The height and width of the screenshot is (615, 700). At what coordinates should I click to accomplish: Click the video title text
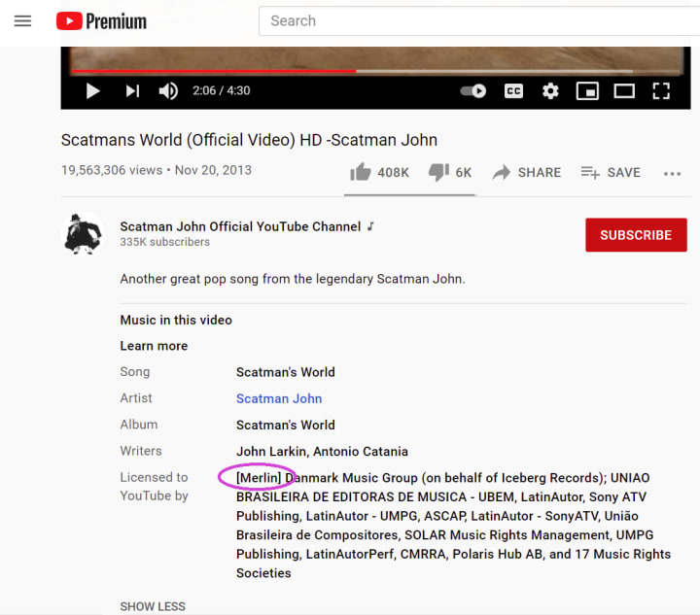pyautogui.click(x=249, y=140)
